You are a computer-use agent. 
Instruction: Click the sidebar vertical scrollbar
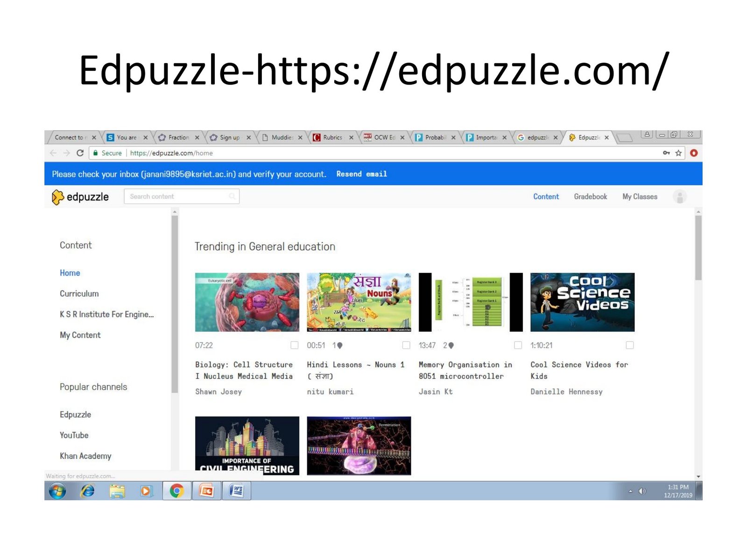pyautogui.click(x=175, y=304)
